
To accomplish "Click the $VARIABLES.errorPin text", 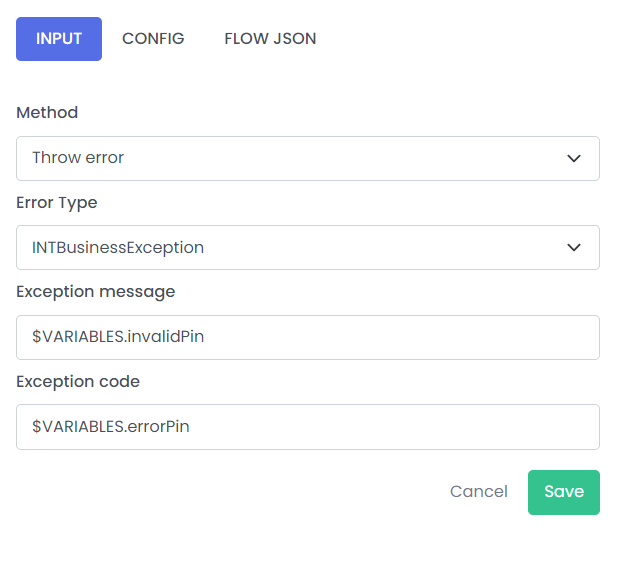I will point(111,426).
